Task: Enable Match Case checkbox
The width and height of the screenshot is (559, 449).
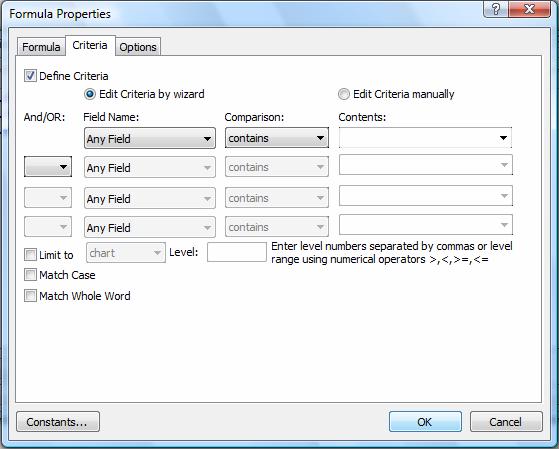Action: (30, 275)
